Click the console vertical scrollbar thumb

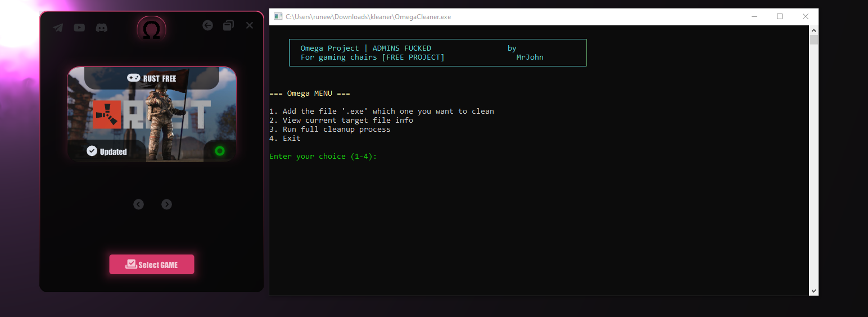coord(813,40)
